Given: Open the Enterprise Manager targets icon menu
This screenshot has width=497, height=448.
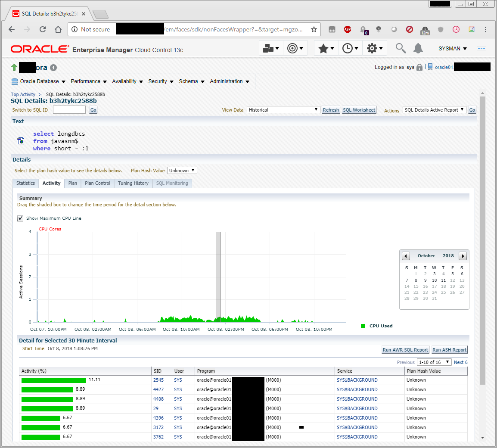Looking at the screenshot, I should pyautogui.click(x=271, y=48).
